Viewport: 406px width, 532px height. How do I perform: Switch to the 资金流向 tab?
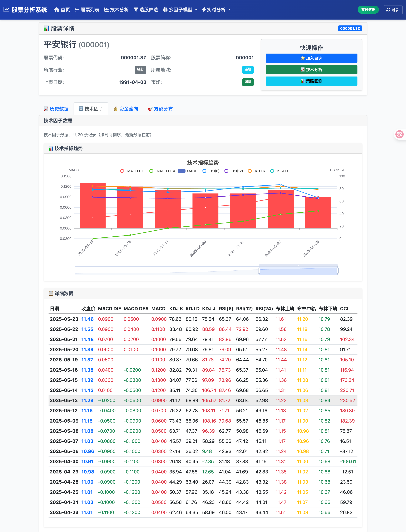pos(126,109)
